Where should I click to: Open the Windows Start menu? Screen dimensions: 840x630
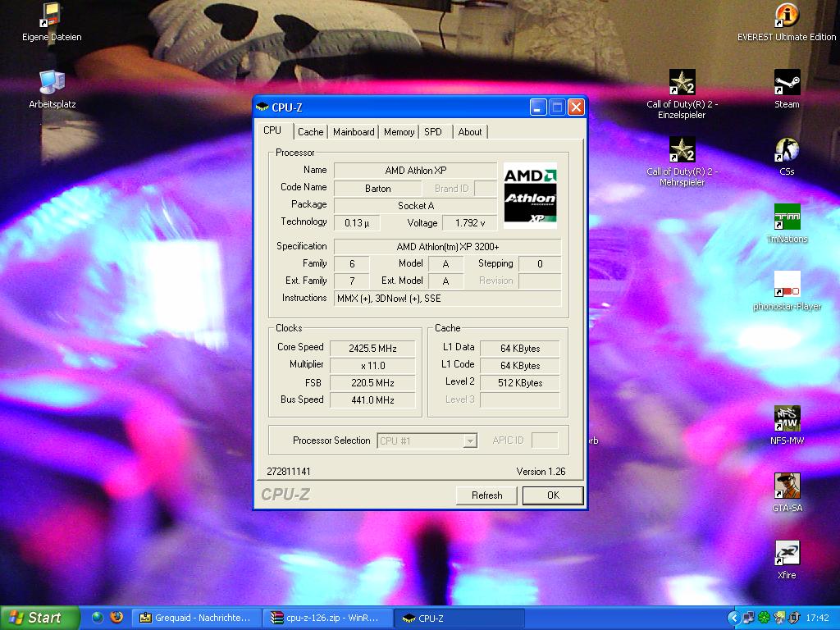(x=39, y=618)
